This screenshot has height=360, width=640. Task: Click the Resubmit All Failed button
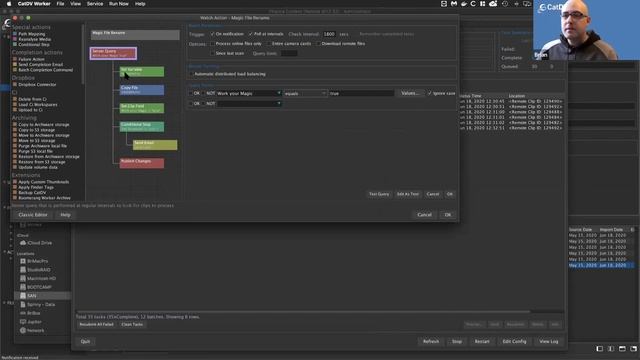click(x=96, y=324)
